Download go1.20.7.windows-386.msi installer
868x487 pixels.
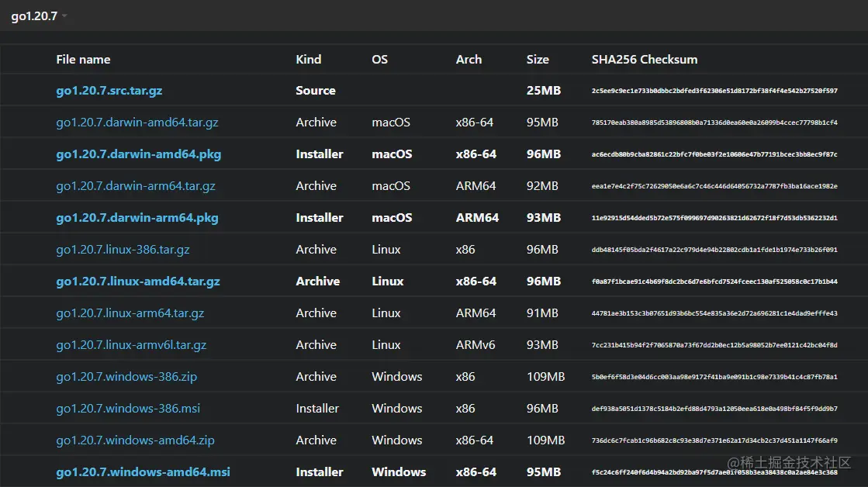pyautogui.click(x=128, y=409)
